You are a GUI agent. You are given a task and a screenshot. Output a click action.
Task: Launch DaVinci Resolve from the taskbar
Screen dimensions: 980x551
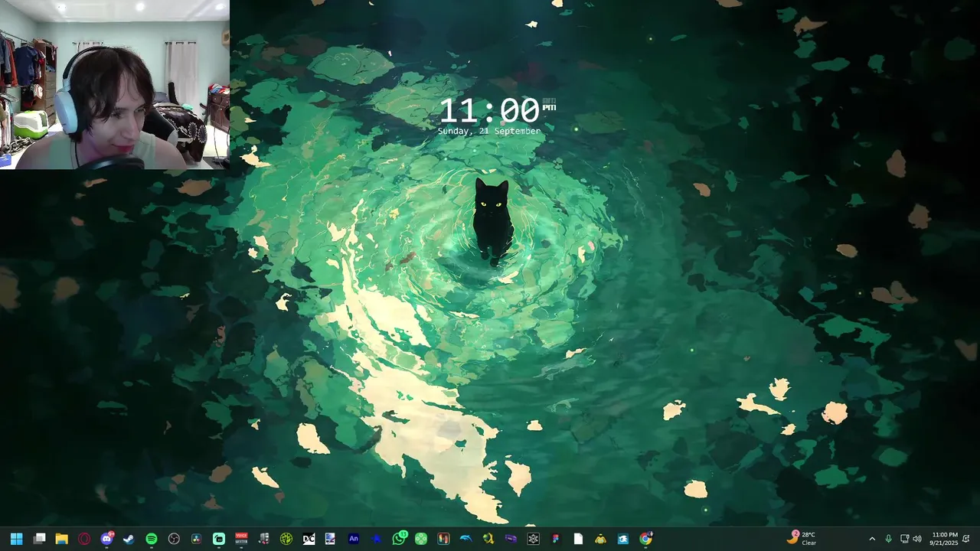pos(196,539)
